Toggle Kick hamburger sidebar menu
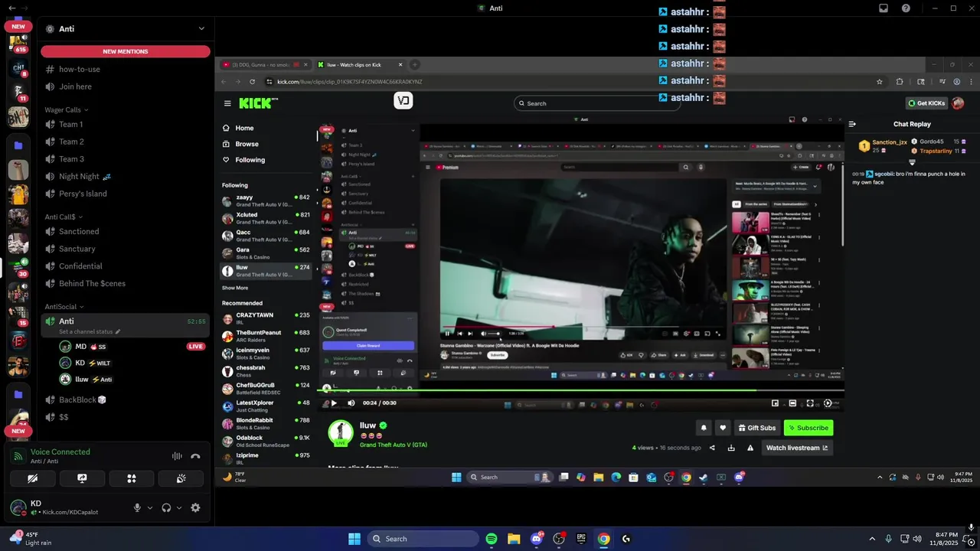This screenshot has height=551, width=980. (x=227, y=103)
